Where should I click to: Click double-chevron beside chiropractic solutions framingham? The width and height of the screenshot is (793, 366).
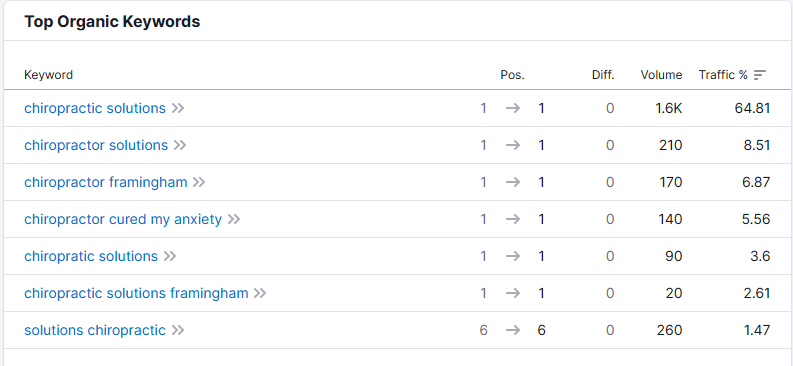pyautogui.click(x=260, y=293)
